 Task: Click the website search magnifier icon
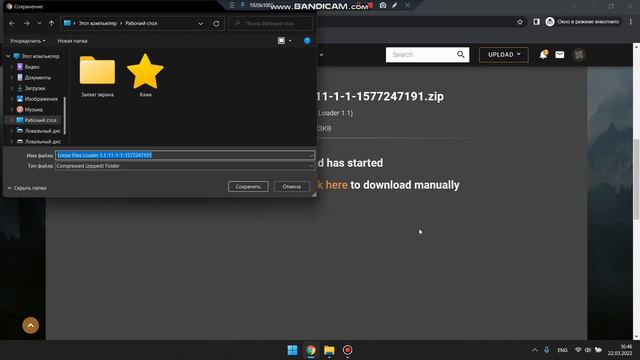(x=461, y=55)
